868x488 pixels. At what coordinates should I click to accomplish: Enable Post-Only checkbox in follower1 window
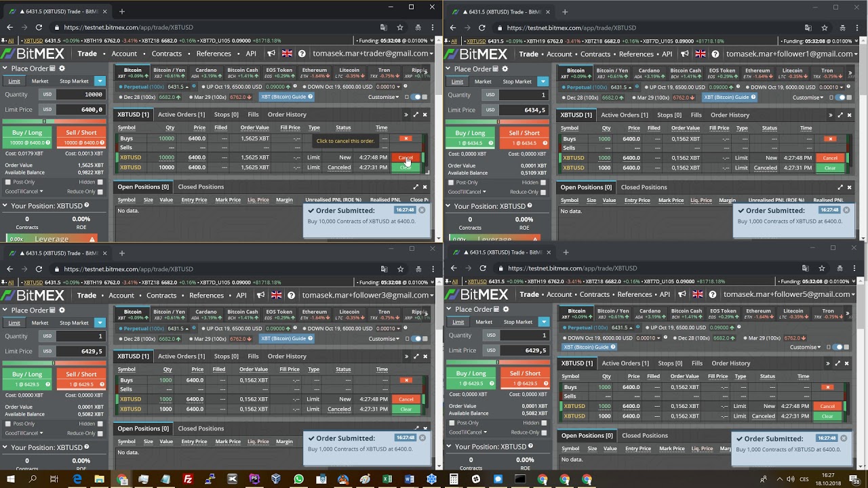pos(451,182)
